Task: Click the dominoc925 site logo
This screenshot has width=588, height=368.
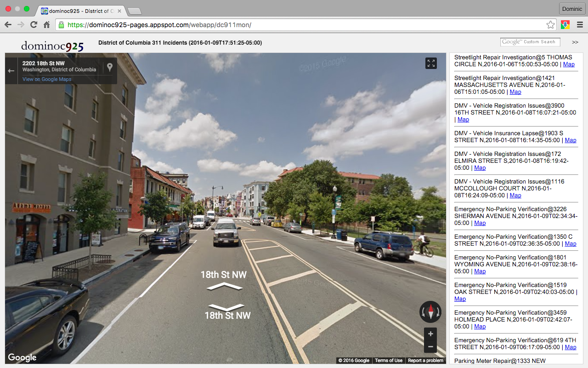Action: 52,46
